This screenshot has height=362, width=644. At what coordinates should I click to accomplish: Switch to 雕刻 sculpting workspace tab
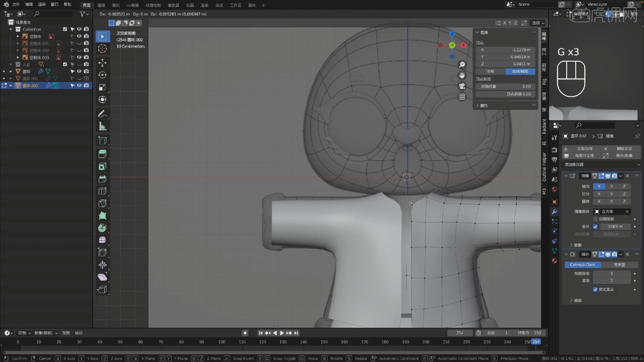(x=116, y=5)
